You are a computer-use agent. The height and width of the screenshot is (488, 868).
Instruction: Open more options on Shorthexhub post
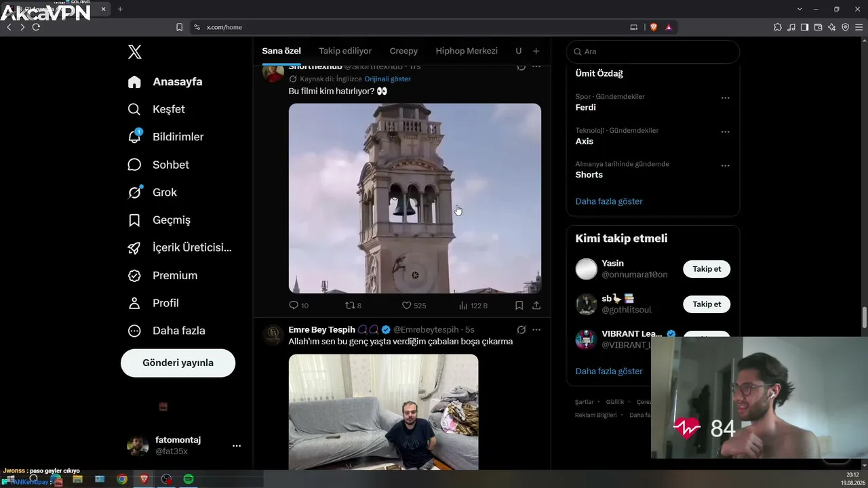point(536,66)
